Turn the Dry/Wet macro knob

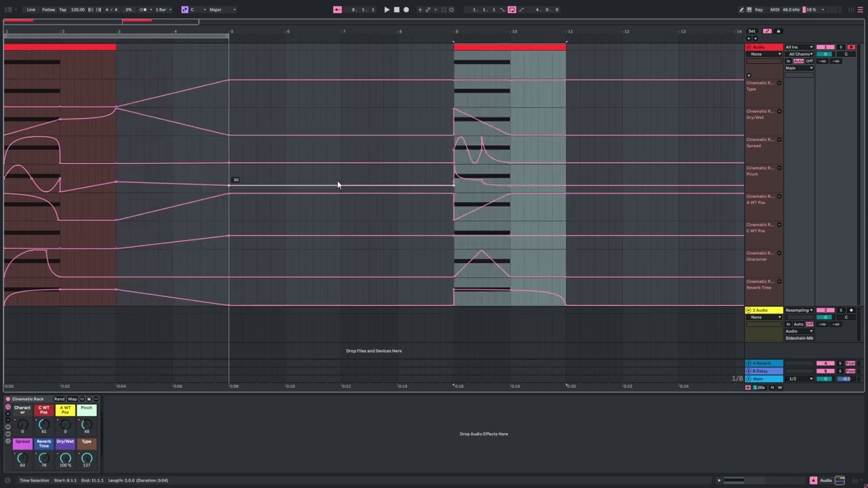click(65, 459)
